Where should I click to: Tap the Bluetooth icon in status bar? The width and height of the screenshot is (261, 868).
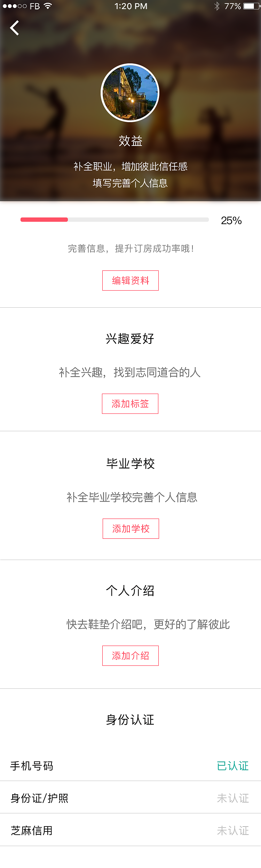pyautogui.click(x=217, y=6)
